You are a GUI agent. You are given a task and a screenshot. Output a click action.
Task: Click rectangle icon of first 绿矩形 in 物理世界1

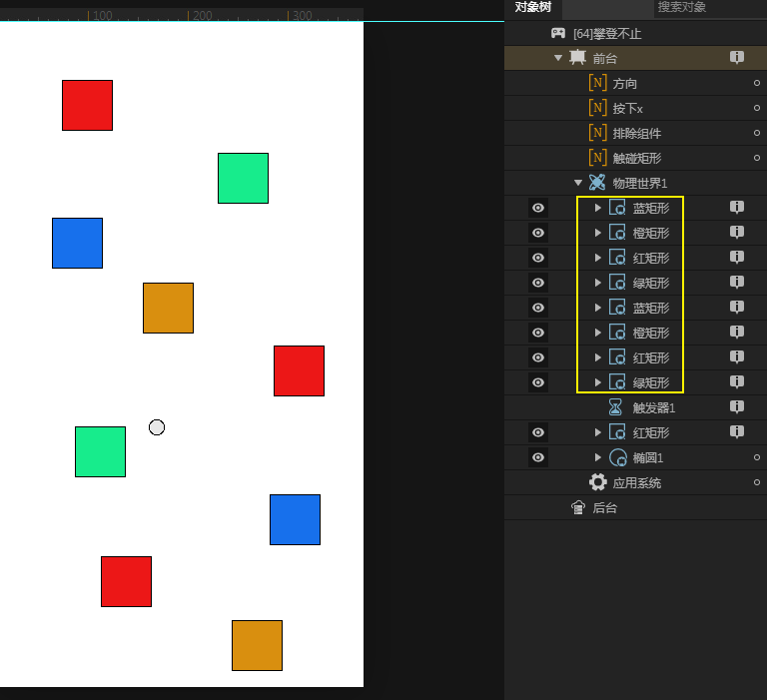[x=617, y=283]
